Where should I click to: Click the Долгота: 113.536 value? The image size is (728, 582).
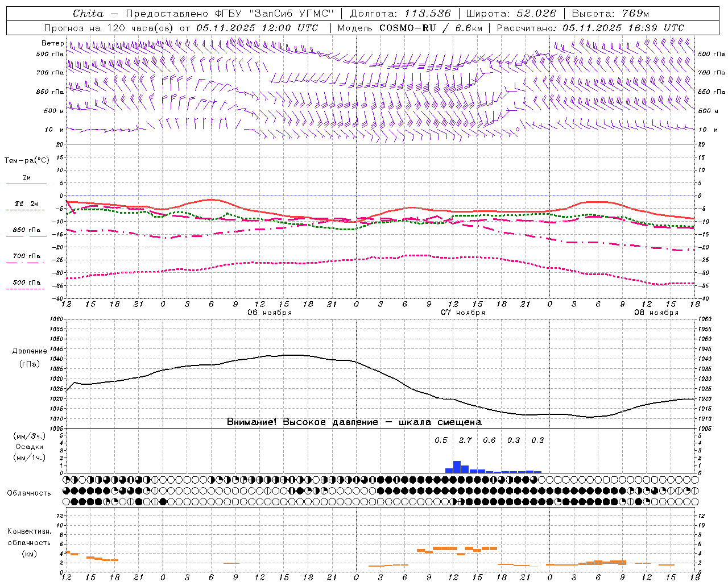pos(400,14)
